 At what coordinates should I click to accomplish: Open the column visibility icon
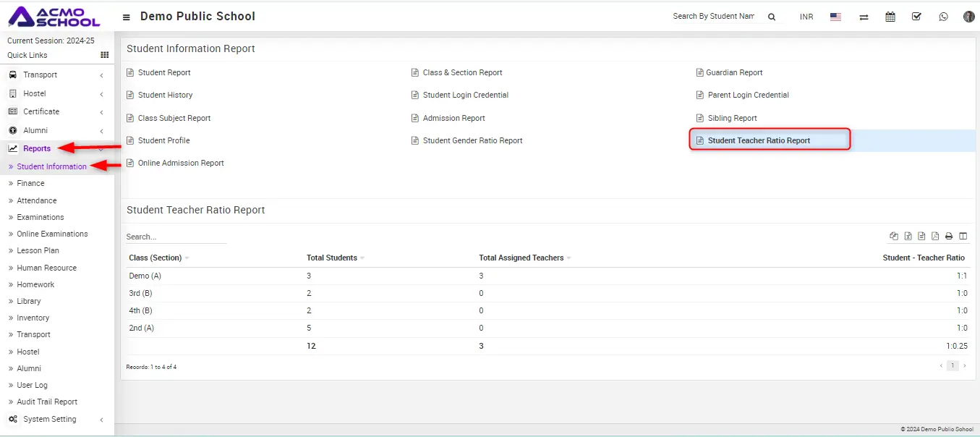click(963, 236)
